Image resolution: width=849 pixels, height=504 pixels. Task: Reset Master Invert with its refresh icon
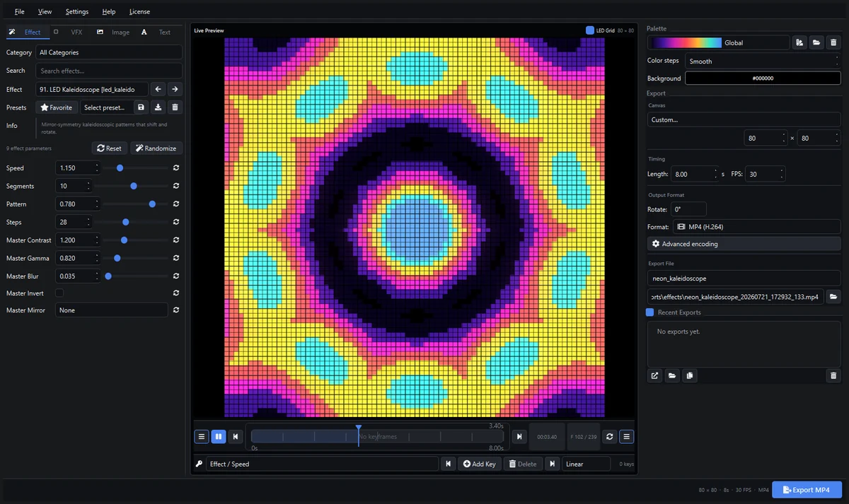pyautogui.click(x=175, y=293)
